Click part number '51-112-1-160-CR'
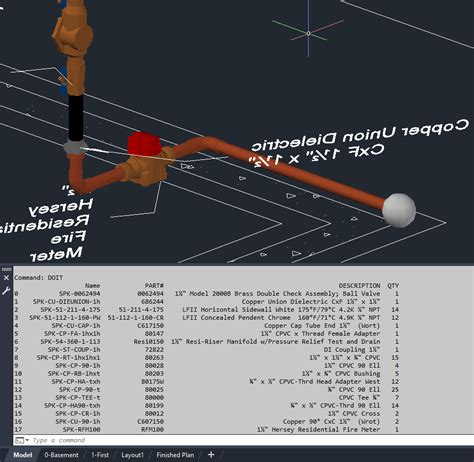 point(136,318)
